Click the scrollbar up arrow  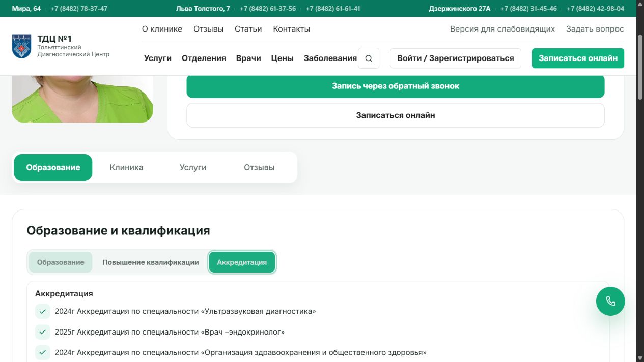coord(640,4)
